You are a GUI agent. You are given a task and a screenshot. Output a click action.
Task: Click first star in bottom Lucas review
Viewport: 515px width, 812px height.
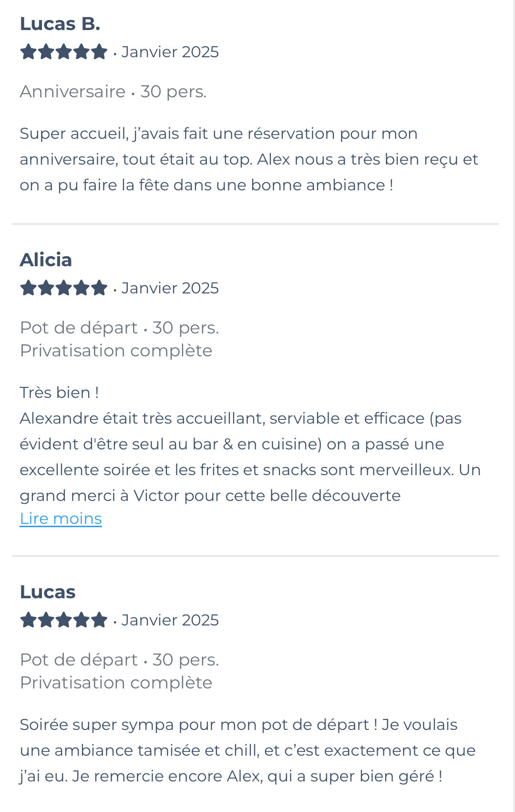pos(28,620)
